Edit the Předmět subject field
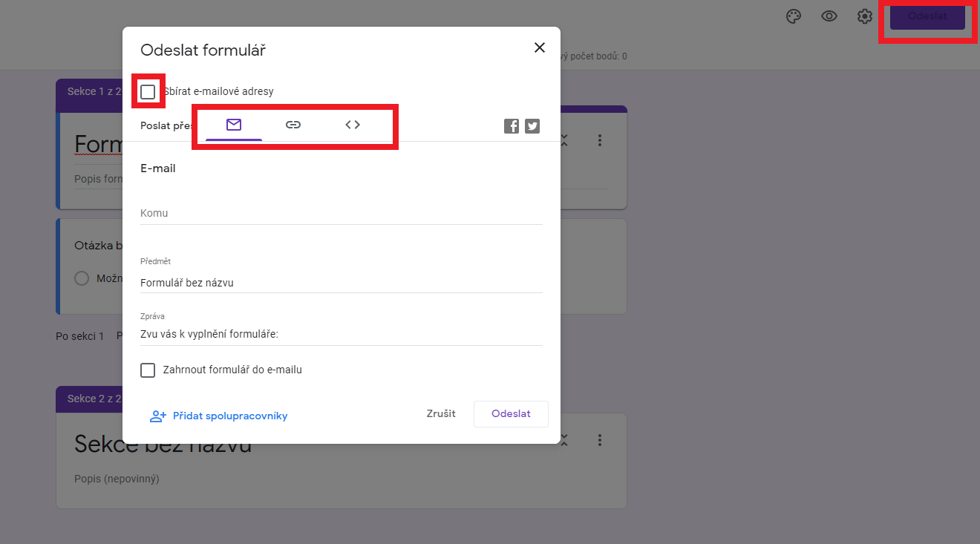This screenshot has width=980, height=544. pyautogui.click(x=342, y=283)
